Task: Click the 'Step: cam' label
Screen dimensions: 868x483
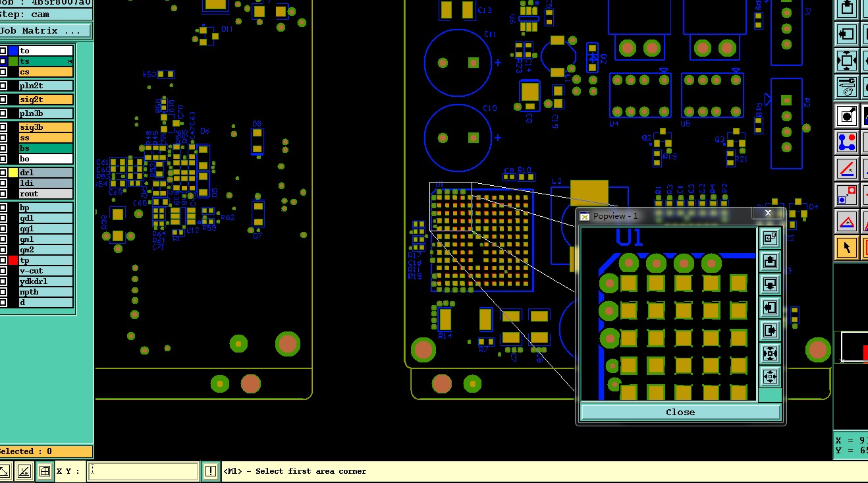Action: click(x=26, y=14)
